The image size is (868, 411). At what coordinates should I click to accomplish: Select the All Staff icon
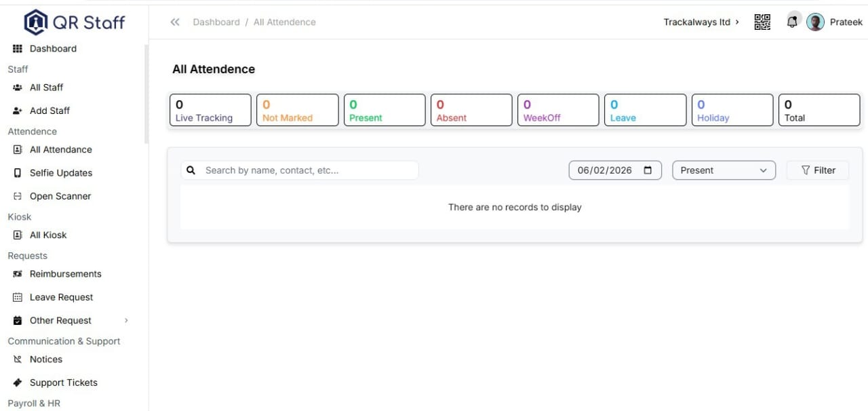16,87
